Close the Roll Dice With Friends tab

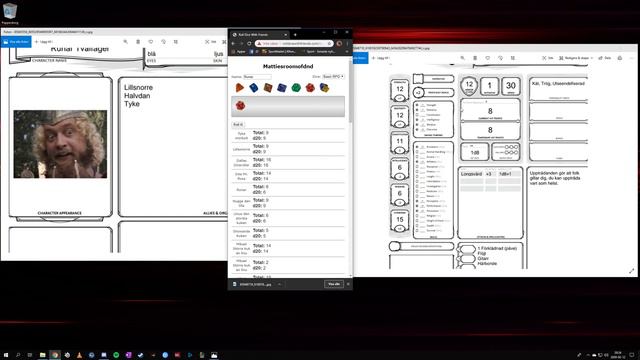285,35
